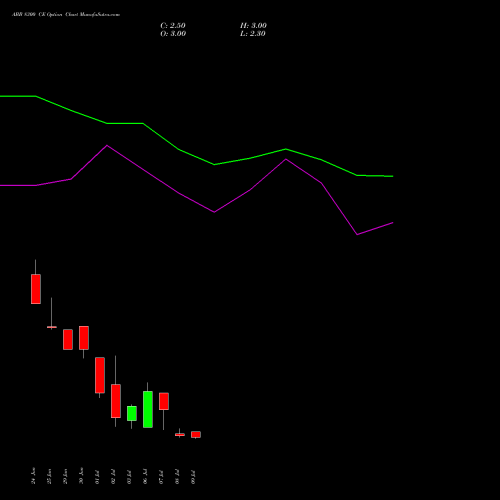500x500 pixels.
Task: Select the red candlestick for 01 Jul
Action: click(100, 375)
